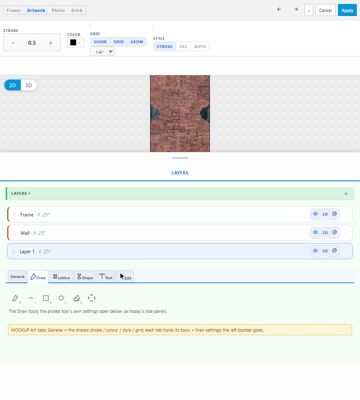
Task: Grab the Wall layer drag handle
Action: point(14,233)
